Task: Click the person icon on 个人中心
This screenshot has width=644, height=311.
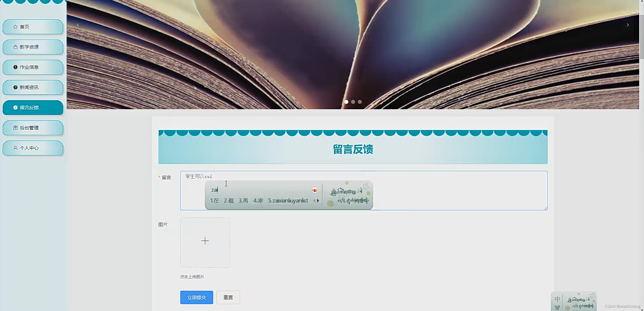Action: pos(15,148)
